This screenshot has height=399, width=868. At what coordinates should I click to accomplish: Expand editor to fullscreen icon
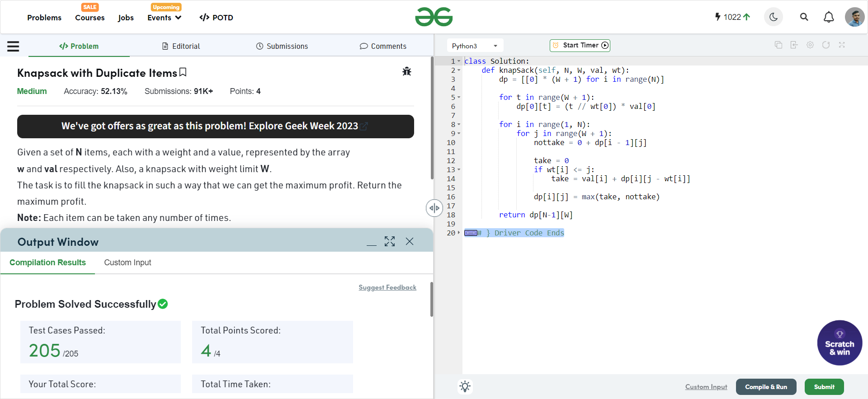pyautogui.click(x=842, y=45)
